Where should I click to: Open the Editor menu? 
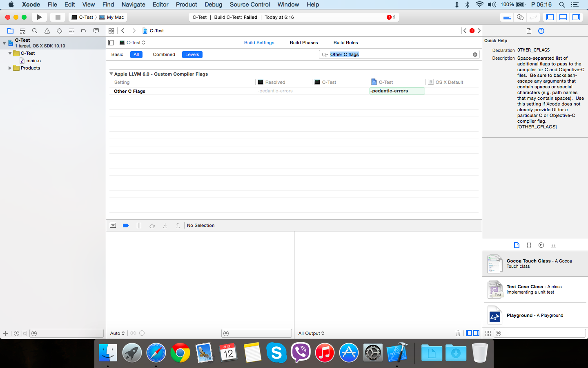coord(160,4)
